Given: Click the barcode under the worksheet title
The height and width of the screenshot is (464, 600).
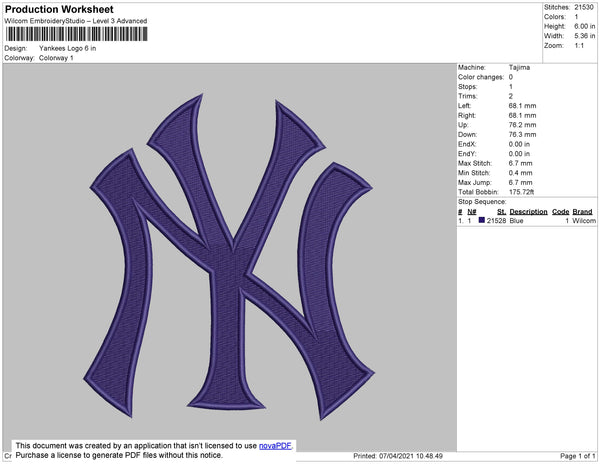Looking at the screenshot, I should tap(77, 34).
